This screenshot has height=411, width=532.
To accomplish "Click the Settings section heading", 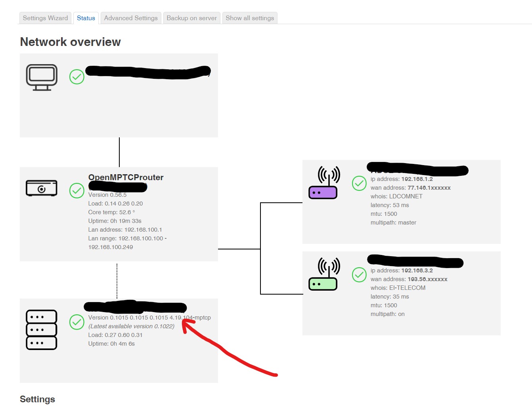I will (x=37, y=399).
